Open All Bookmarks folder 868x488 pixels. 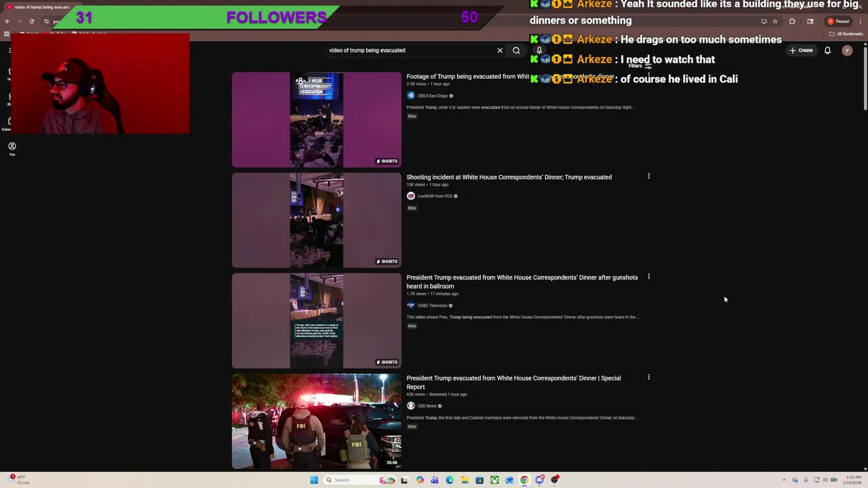847,34
